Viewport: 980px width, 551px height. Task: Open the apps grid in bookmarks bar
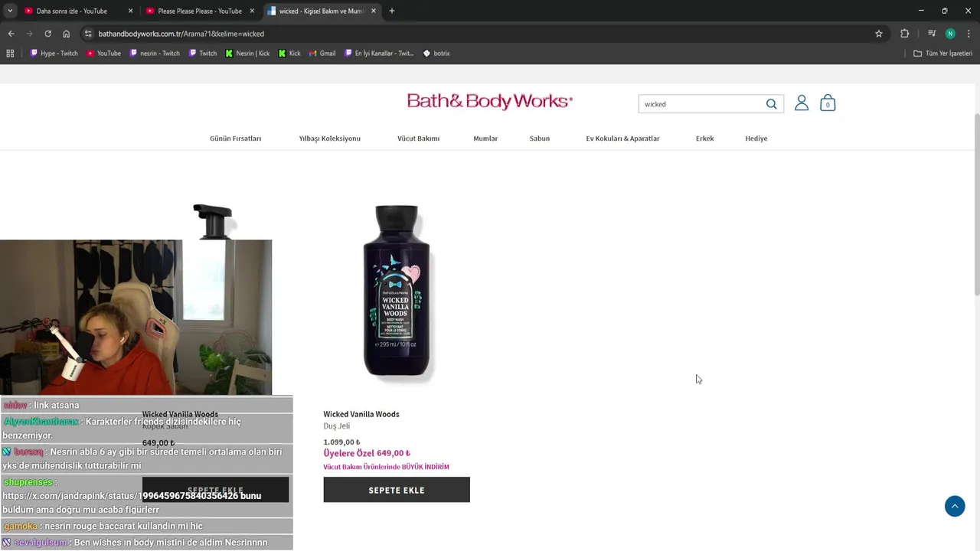[x=10, y=54]
